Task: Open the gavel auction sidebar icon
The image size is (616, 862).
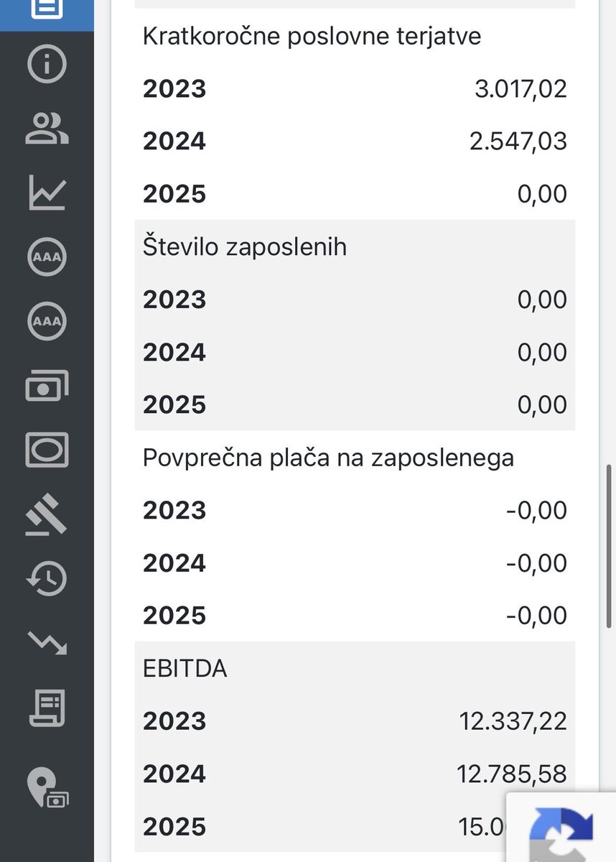Action: (47, 514)
